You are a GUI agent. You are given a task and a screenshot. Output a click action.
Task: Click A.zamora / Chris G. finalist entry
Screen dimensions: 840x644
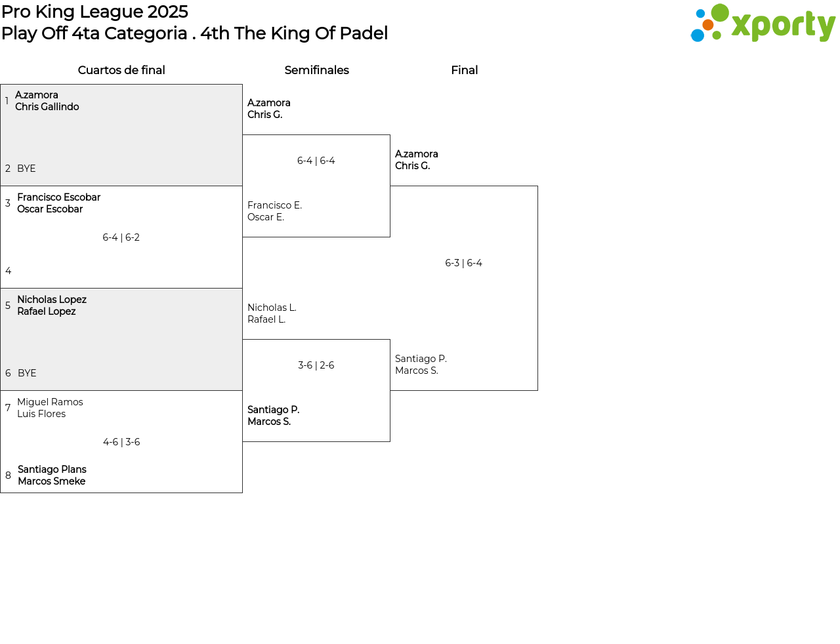(416, 160)
